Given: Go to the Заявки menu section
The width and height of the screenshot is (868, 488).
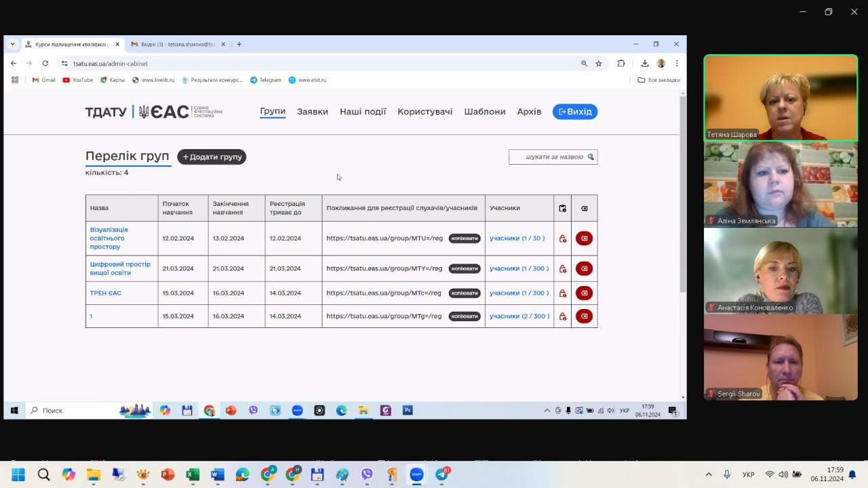Looking at the screenshot, I should [x=312, y=112].
